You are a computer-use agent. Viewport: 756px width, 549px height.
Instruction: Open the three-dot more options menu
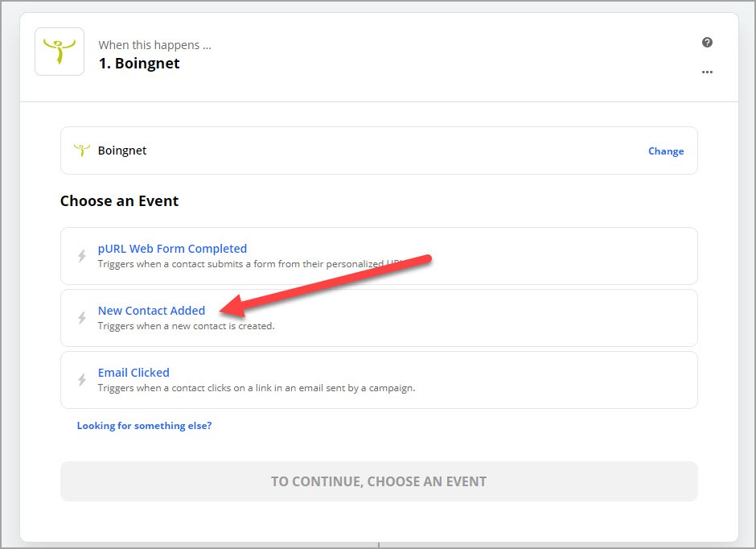point(707,72)
